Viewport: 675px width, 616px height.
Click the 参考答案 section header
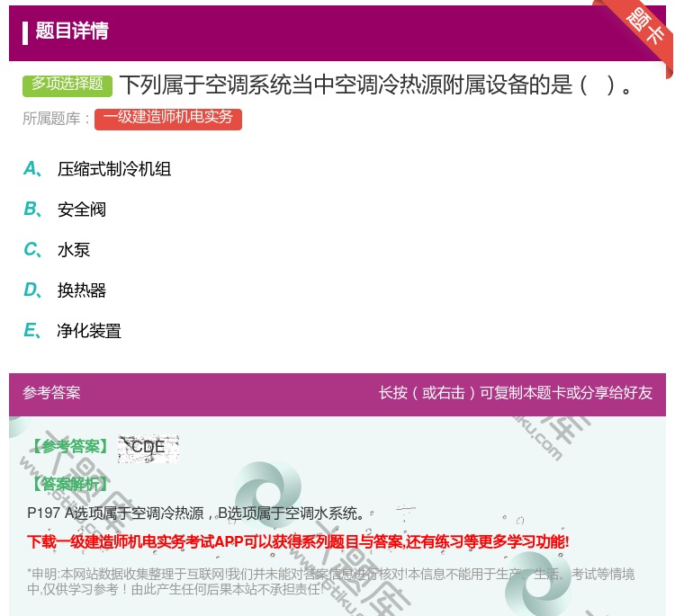point(51,393)
